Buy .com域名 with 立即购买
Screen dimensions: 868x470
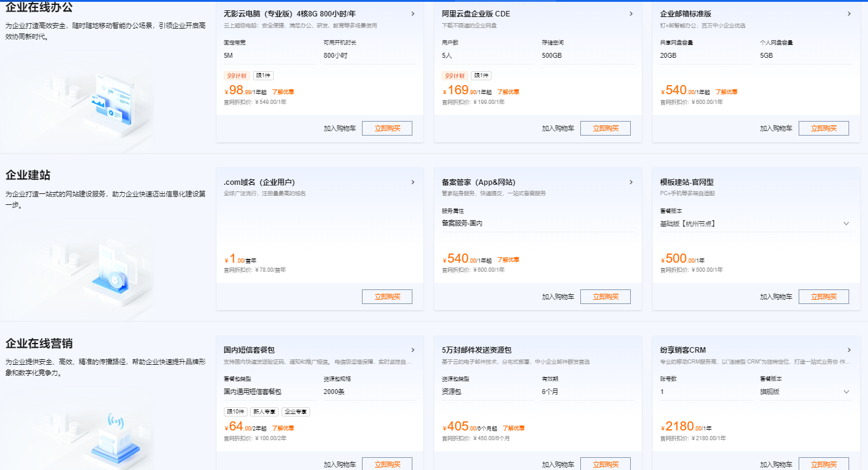(387, 297)
